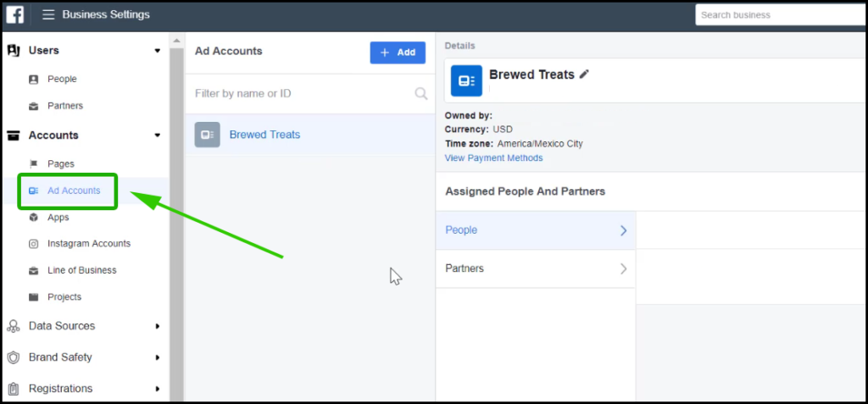
Task: Select the People tab under Assigned
Action: point(536,230)
